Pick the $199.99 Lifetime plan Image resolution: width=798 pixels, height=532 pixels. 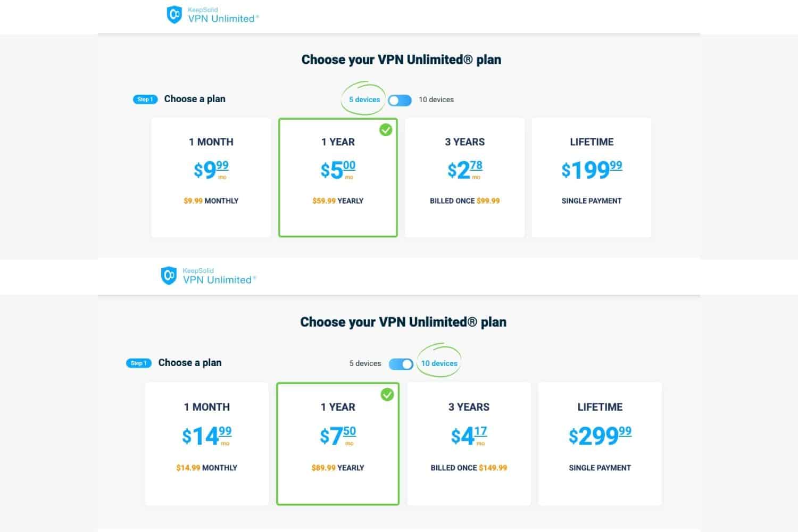(x=592, y=178)
